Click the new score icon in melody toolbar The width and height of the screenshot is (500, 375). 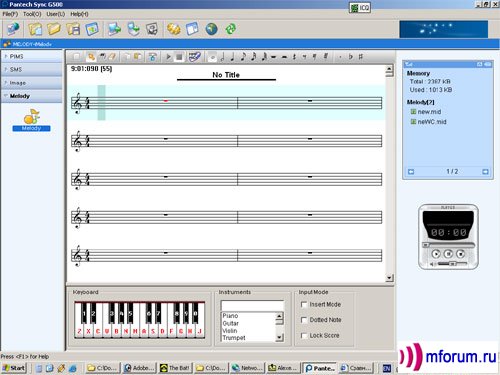[x=76, y=57]
